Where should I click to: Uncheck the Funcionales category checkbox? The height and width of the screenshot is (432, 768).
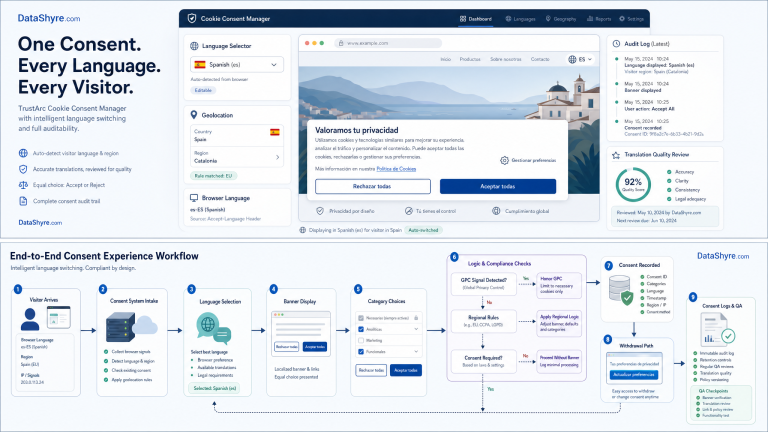pyautogui.click(x=361, y=352)
